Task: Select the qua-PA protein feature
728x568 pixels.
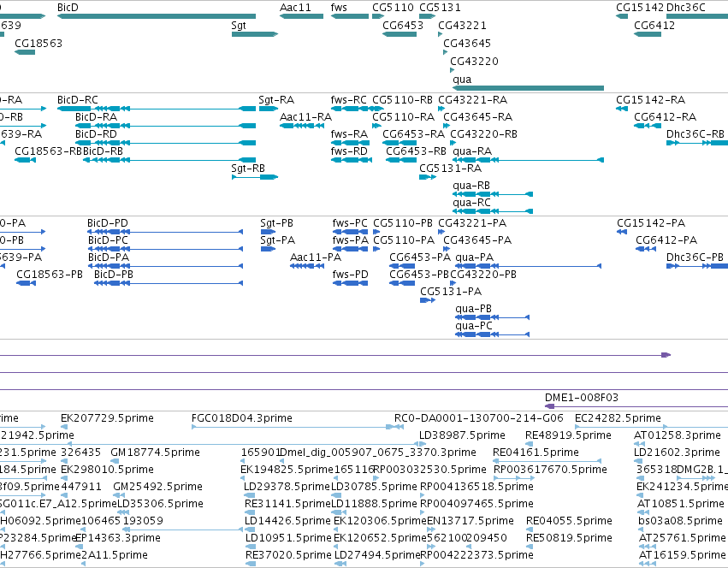Action: (529, 266)
